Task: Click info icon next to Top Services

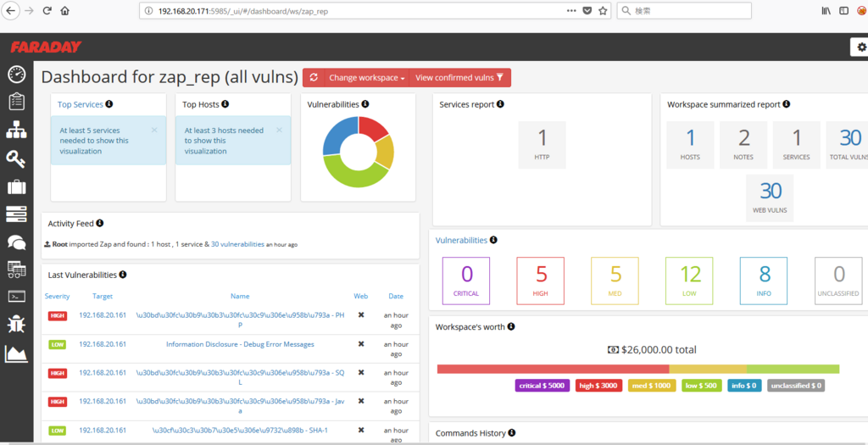Action: 109,104
